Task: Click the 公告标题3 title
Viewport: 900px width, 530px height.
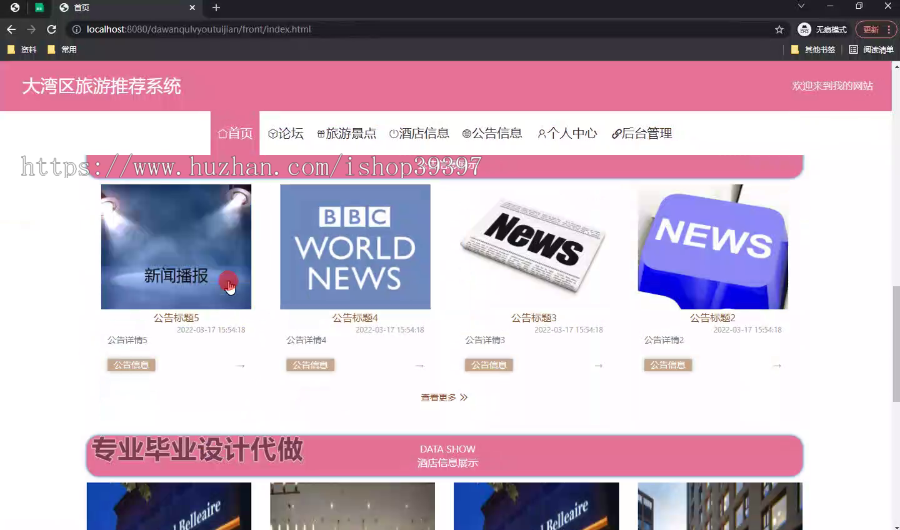Action: [534, 318]
